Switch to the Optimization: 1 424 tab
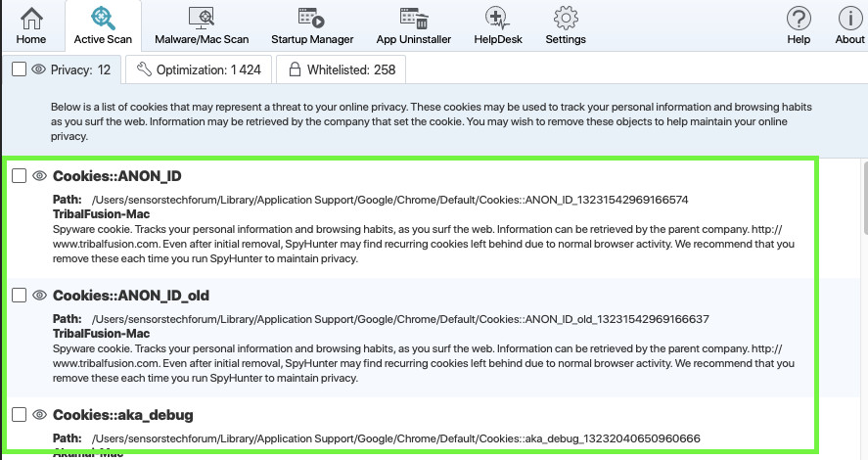This screenshot has height=460, width=868. point(199,69)
